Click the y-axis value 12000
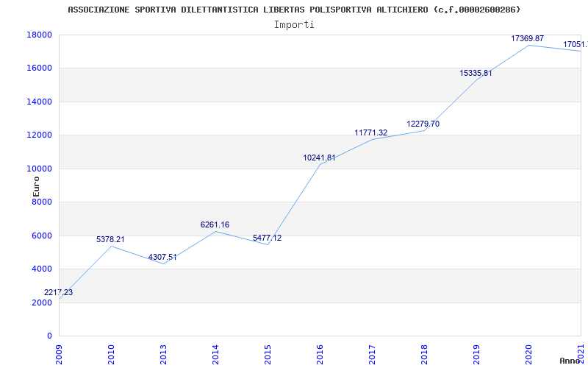This screenshot has height=368, width=588. pyautogui.click(x=40, y=135)
